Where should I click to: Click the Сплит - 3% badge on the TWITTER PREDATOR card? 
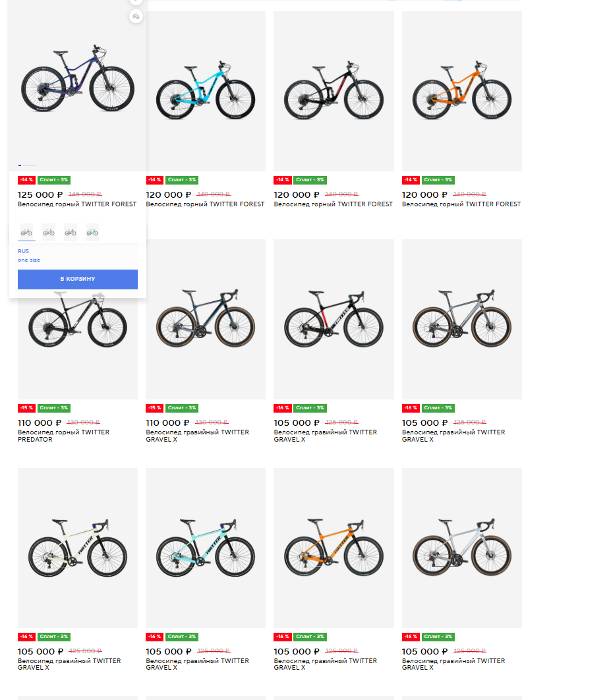coord(54,408)
